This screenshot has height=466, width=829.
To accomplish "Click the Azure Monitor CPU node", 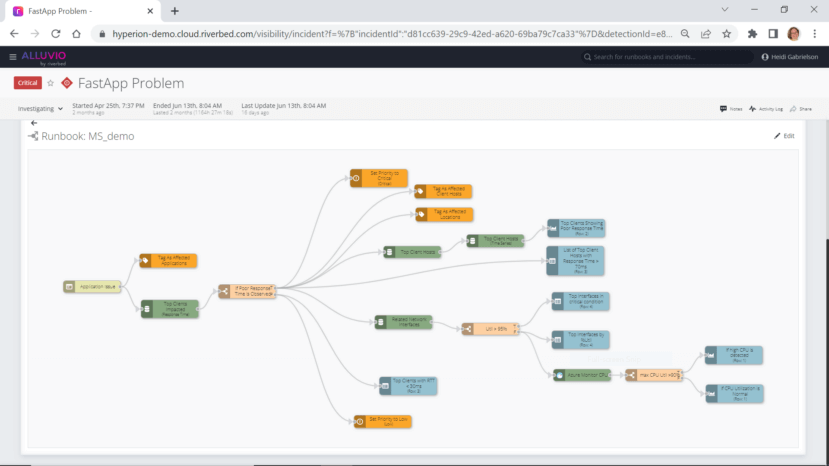I will pos(582,375).
